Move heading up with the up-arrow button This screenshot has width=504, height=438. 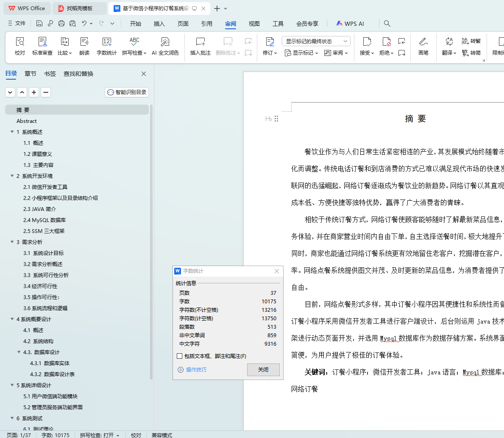tap(22, 92)
